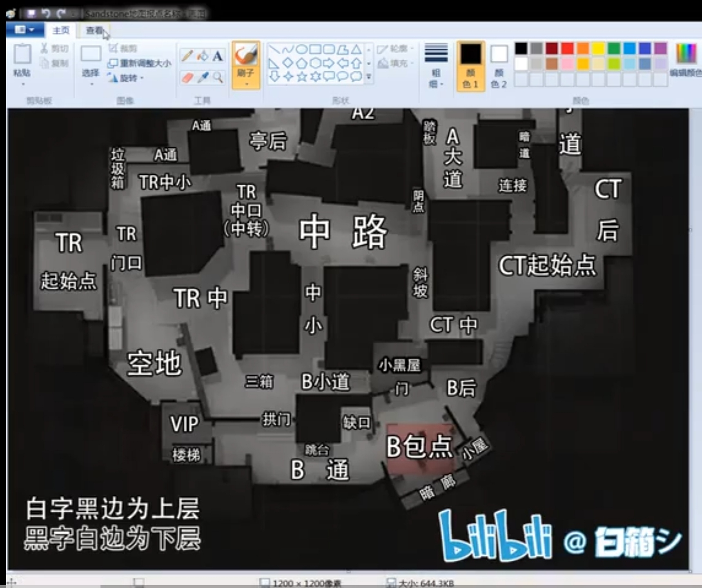702x588 pixels.
Task: Choose the Four-point star shape
Action: (288, 76)
